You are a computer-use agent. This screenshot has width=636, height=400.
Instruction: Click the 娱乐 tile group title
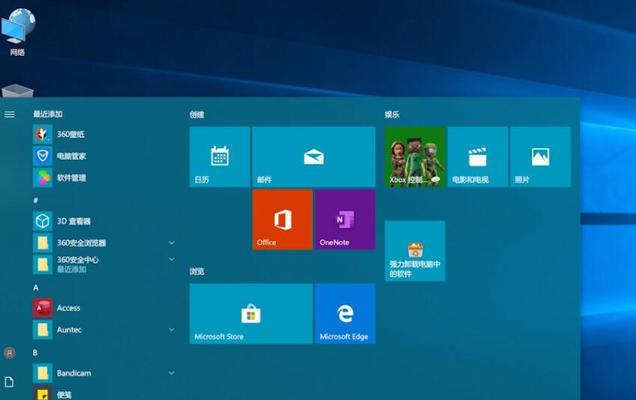(392, 115)
